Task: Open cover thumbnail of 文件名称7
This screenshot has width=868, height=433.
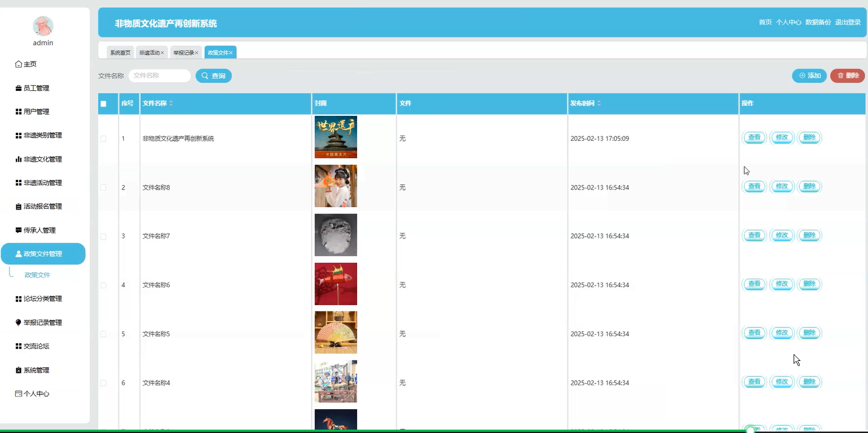Action: click(336, 235)
